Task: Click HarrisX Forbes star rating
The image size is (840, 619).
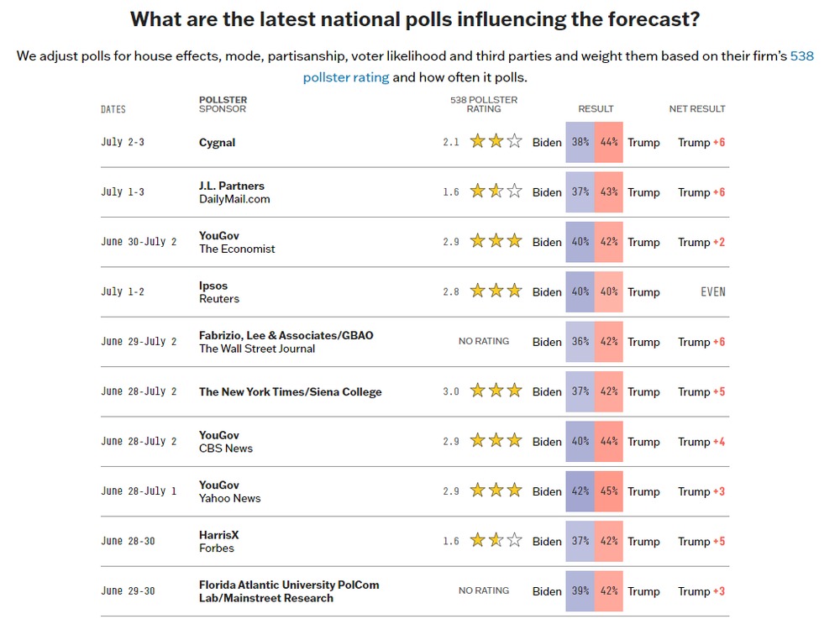Action: click(496, 540)
